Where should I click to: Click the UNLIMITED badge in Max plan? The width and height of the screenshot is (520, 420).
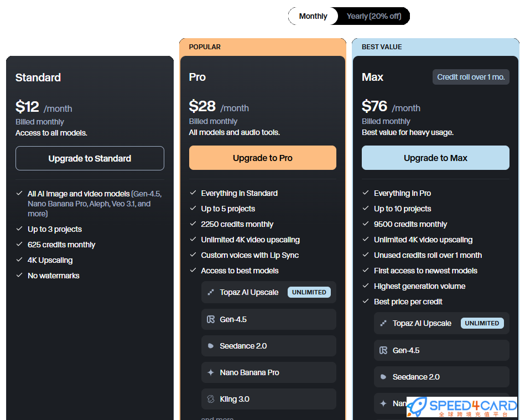(x=482, y=323)
